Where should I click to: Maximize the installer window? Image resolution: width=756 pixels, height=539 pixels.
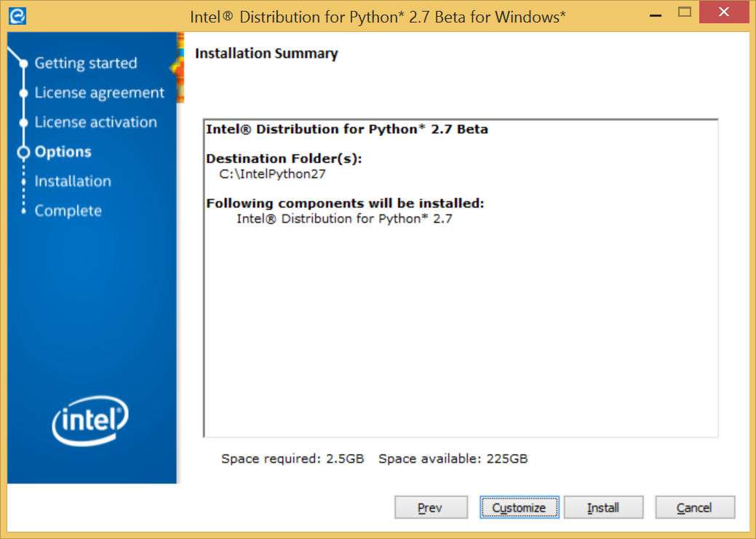684,12
